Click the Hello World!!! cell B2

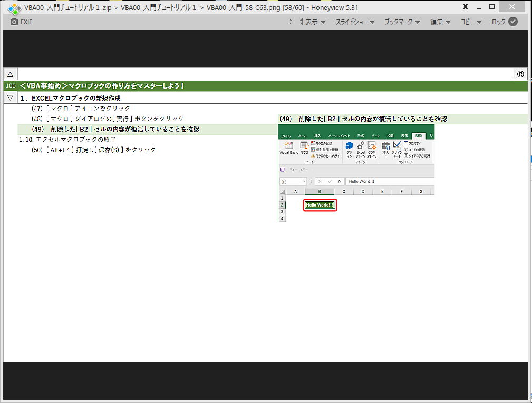coord(320,205)
